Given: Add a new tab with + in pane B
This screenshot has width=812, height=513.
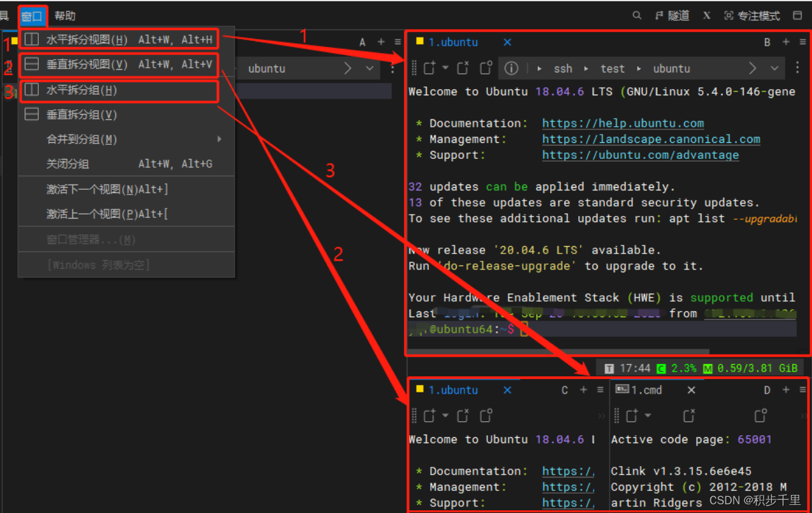Looking at the screenshot, I should click(x=786, y=42).
